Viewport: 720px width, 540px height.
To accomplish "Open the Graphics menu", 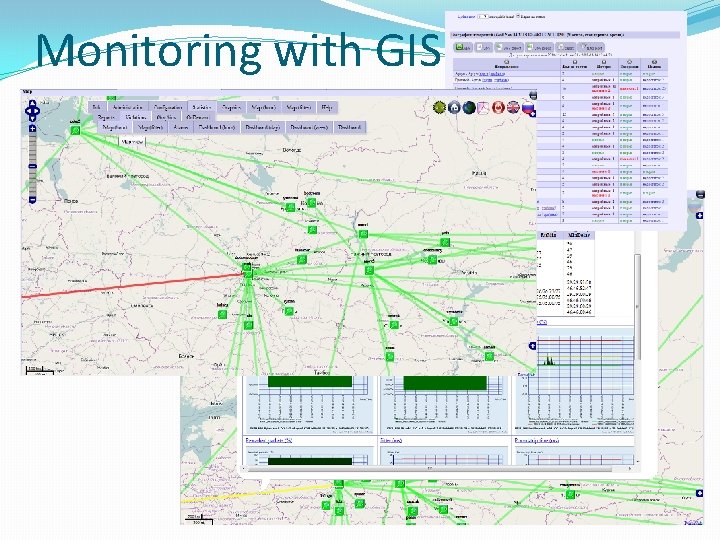I will [231, 107].
